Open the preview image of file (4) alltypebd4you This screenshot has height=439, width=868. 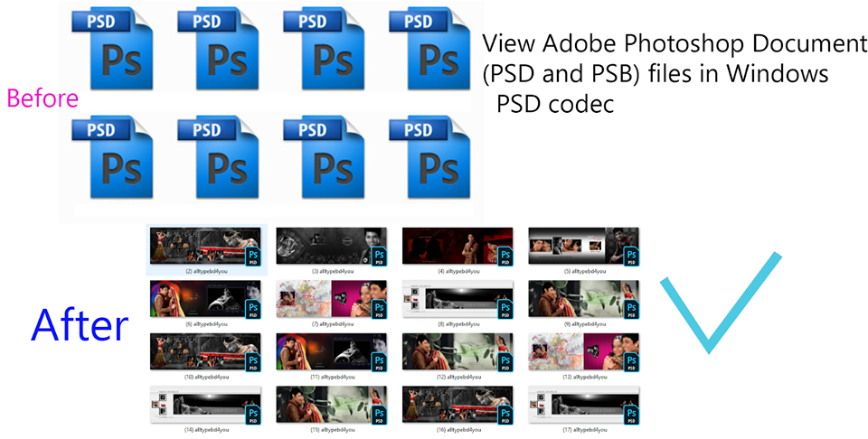[x=458, y=246]
